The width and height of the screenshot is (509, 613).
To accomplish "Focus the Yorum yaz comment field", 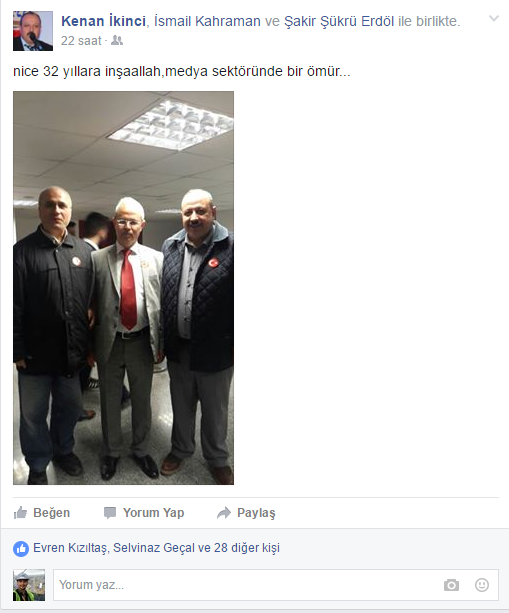I will [244, 585].
